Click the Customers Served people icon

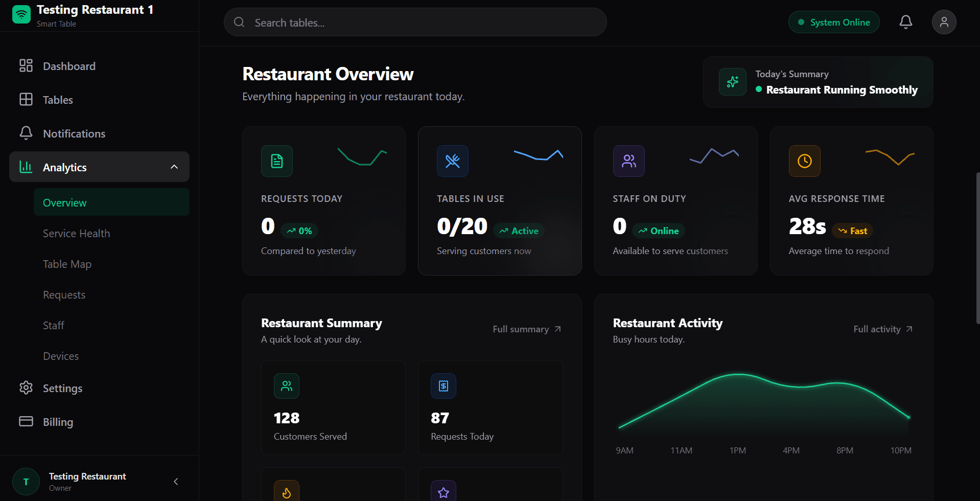pos(287,386)
